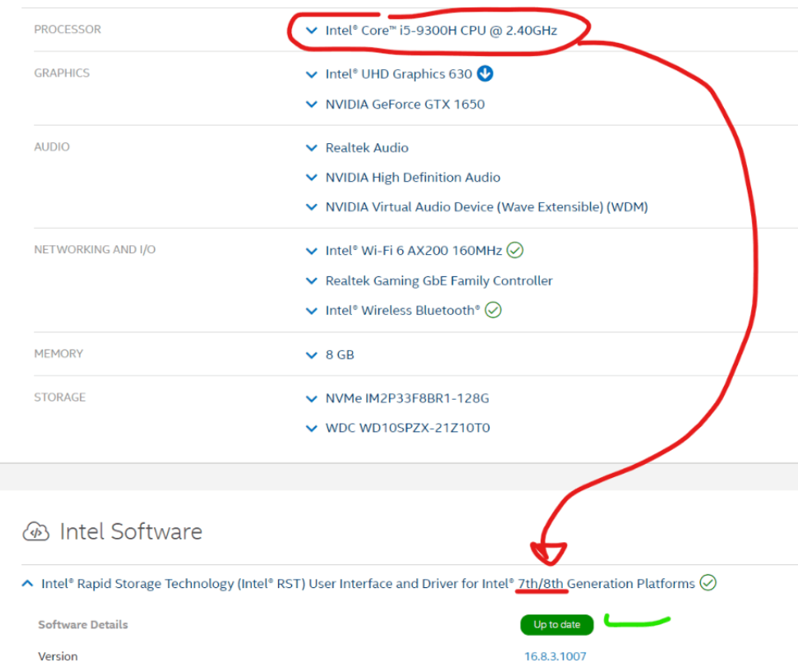Click the STORAGE category label
The image size is (798, 672).
[59, 397]
